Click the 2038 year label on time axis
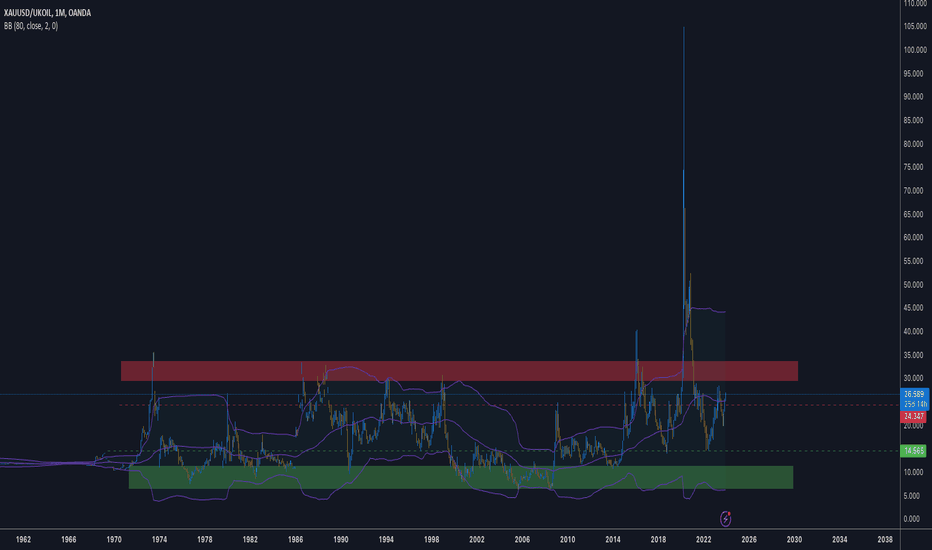 885,540
